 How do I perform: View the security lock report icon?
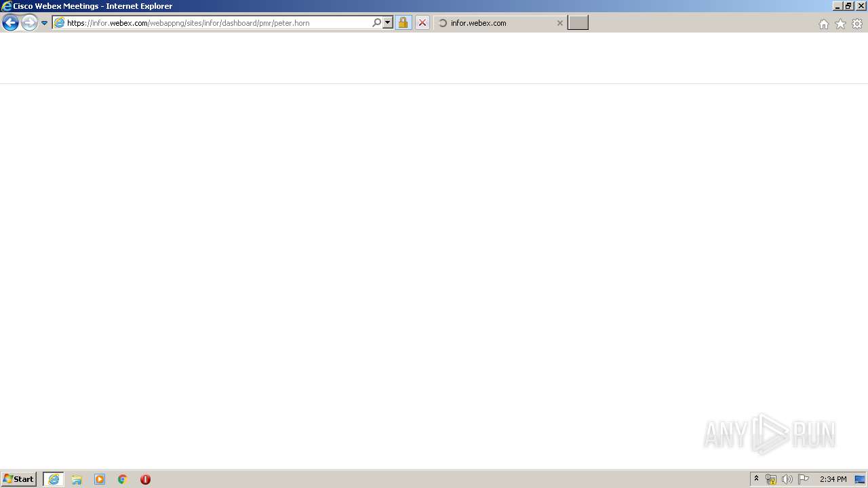click(x=403, y=22)
